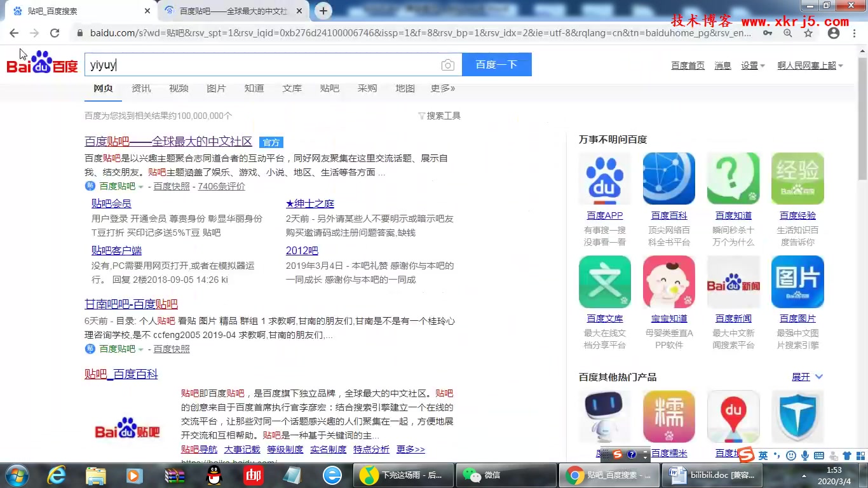Switch to the 百度贴吧 browser tab
The width and height of the screenshot is (868, 488).
(233, 11)
